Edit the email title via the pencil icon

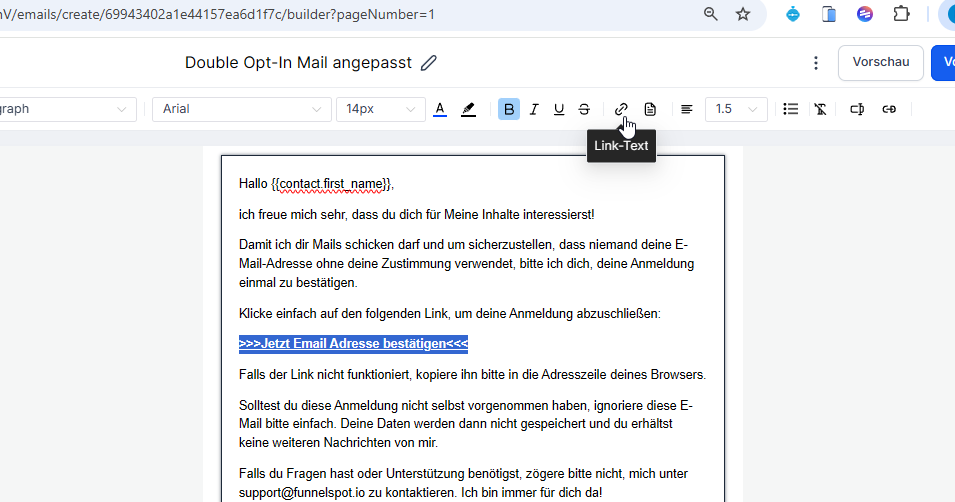(x=429, y=63)
